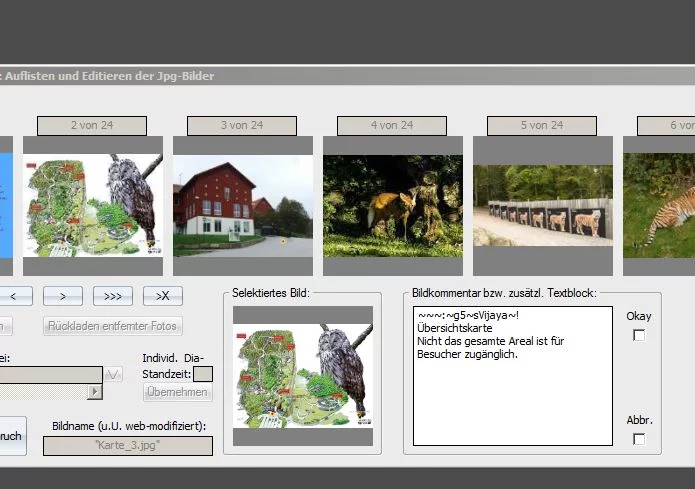Click the selected image preview
This screenshot has width=695, height=489.
coord(303,376)
